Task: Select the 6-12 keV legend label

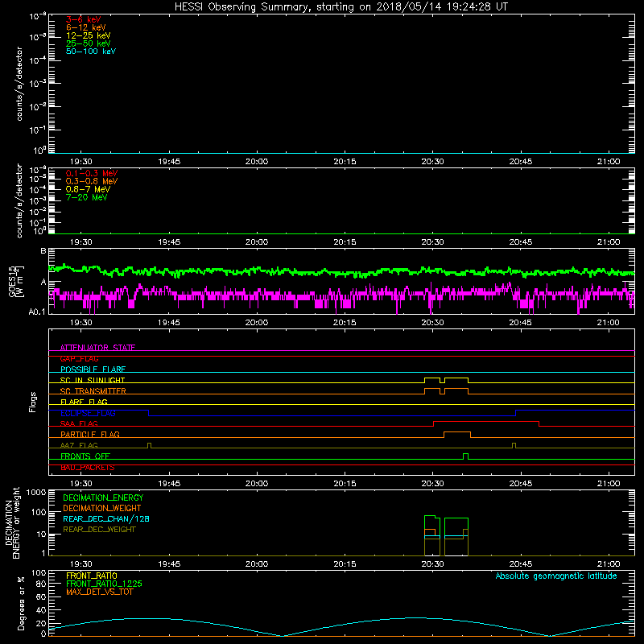Action: (x=85, y=27)
